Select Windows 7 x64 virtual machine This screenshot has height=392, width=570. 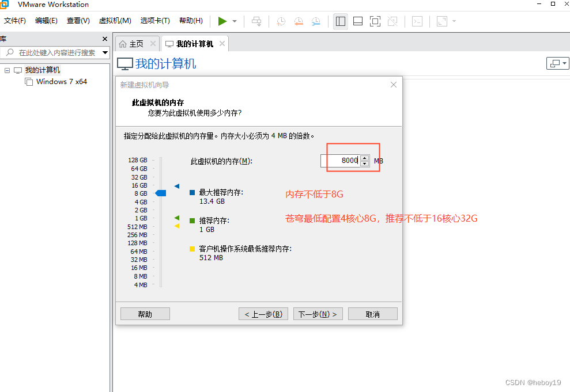click(x=62, y=82)
